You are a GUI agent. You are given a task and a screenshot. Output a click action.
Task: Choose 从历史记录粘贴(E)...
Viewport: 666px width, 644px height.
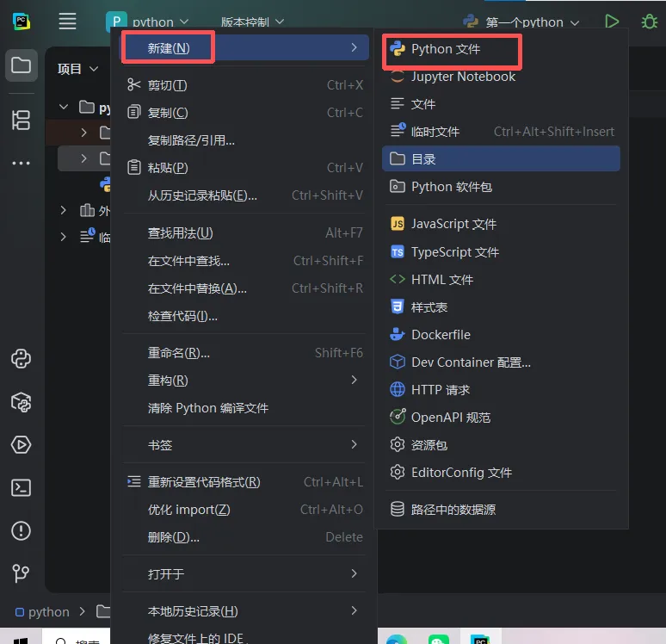pos(244,195)
